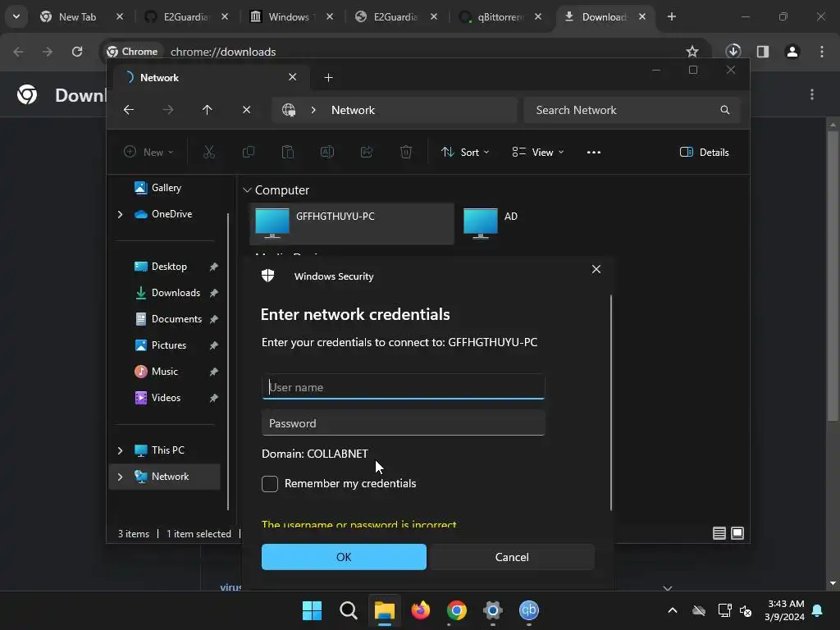Open the Downloads quick access folder

[x=176, y=293]
